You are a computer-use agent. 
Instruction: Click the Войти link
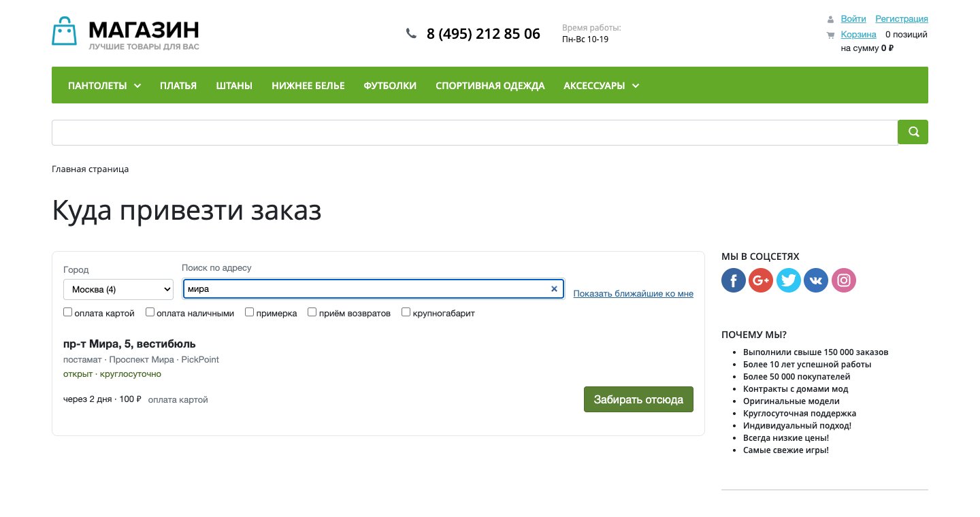coord(853,19)
